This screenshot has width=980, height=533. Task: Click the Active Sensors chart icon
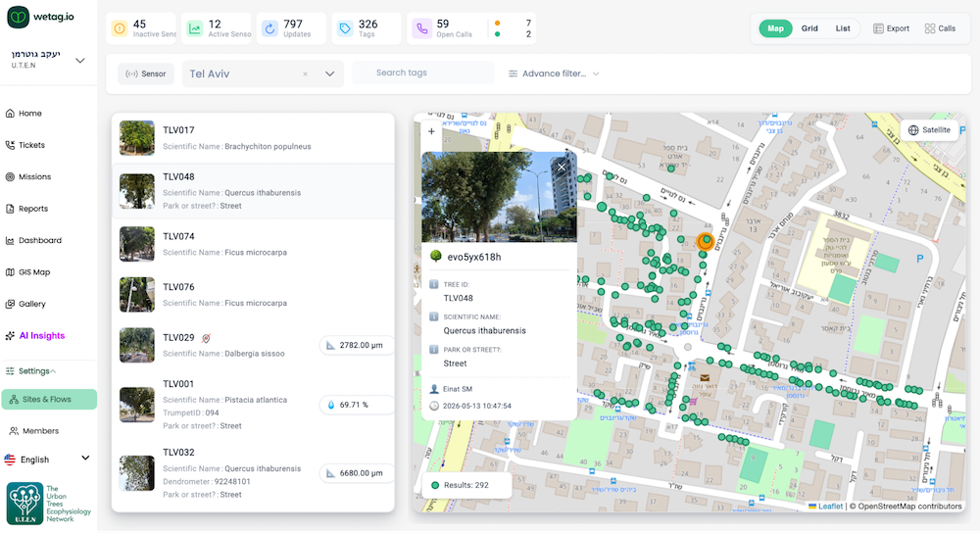click(x=195, y=28)
